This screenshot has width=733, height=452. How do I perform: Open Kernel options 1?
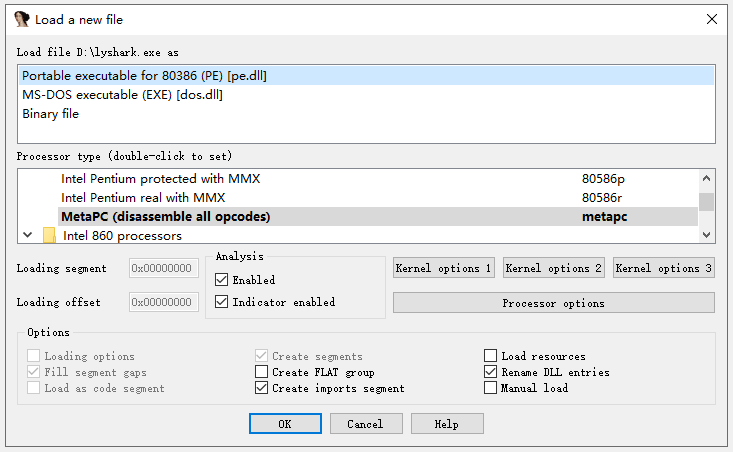(444, 268)
